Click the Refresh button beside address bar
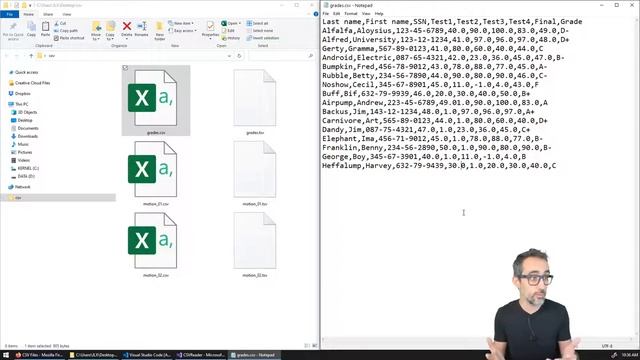 (x=240, y=56)
